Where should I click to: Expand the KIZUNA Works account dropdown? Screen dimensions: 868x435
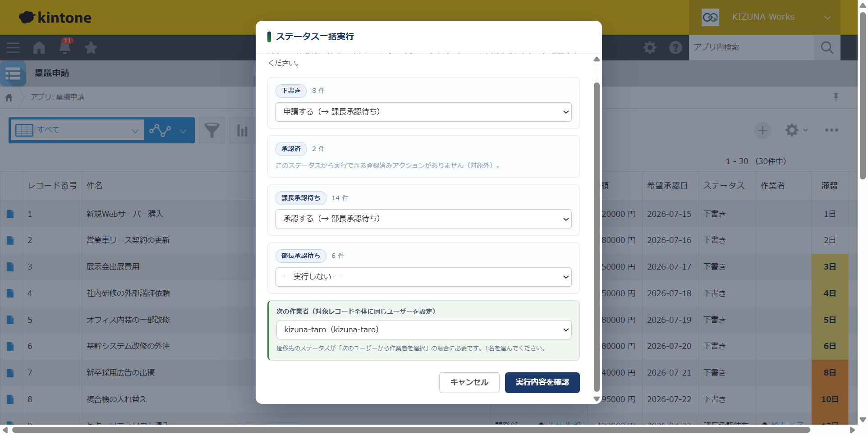coord(827,18)
